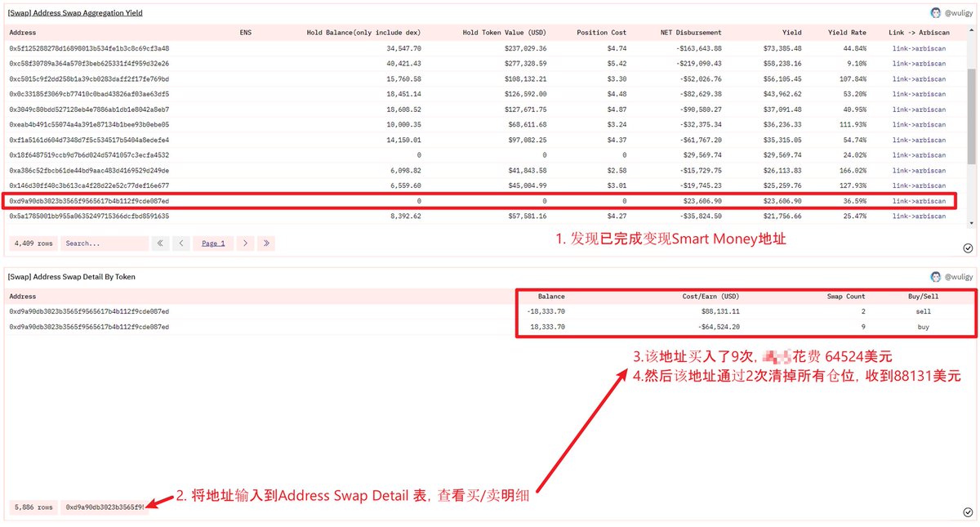Click the 4,409 rows count

coord(33,243)
